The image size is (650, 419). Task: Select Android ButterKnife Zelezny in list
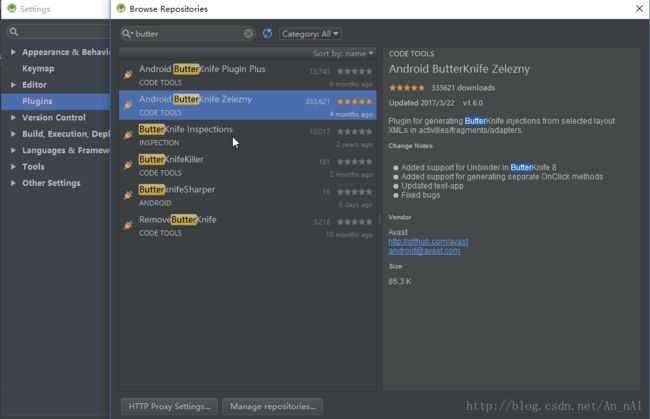coord(248,105)
